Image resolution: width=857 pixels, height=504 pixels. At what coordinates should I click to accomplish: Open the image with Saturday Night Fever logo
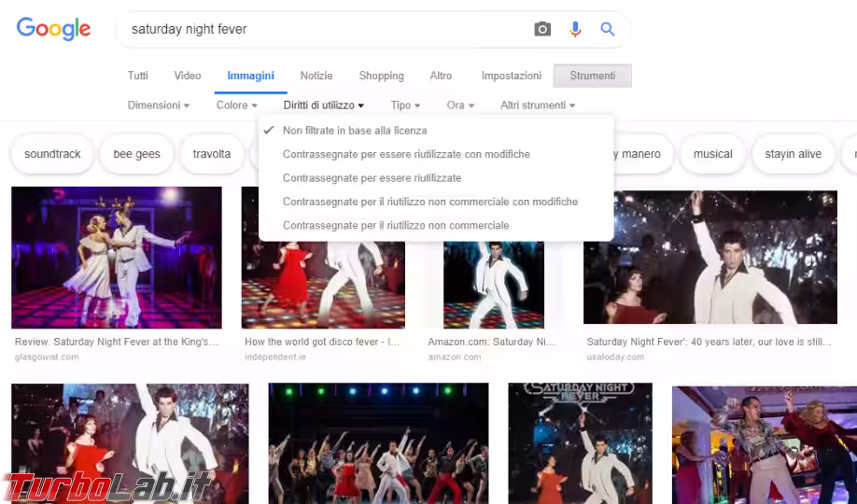coord(580,443)
